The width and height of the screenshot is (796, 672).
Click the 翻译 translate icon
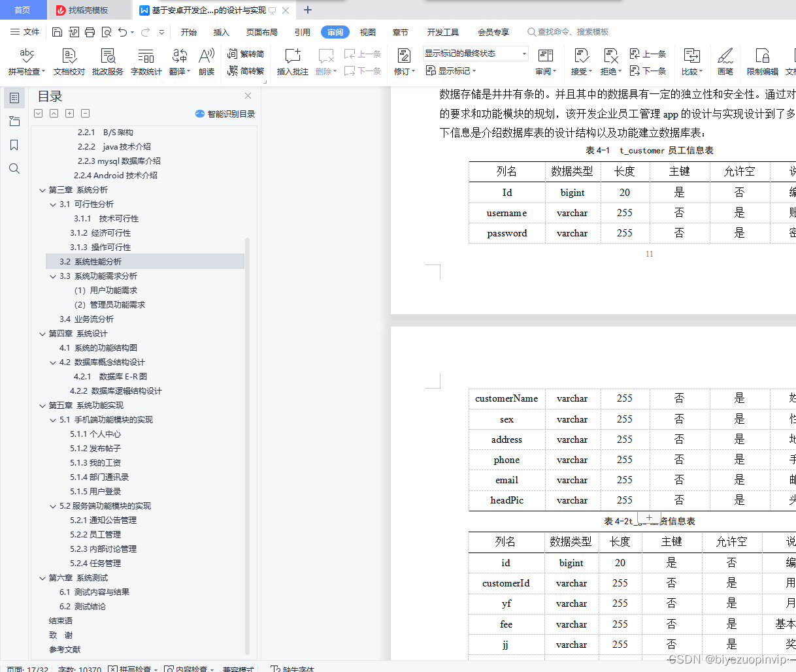click(179, 56)
